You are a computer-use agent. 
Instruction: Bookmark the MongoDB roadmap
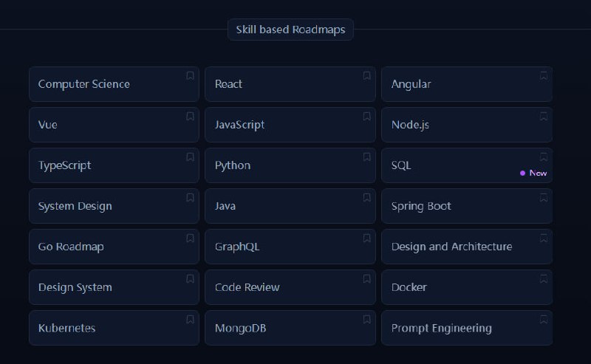click(x=366, y=319)
